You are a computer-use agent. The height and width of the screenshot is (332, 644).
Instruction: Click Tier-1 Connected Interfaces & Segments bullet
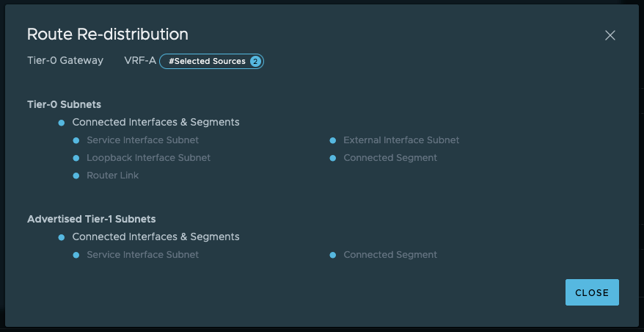(62, 237)
